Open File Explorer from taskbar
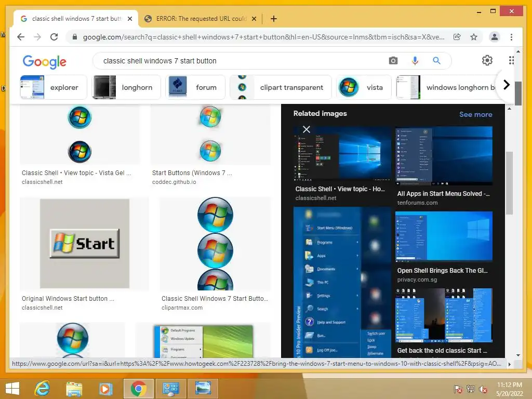532x399 pixels. pyautogui.click(x=74, y=389)
